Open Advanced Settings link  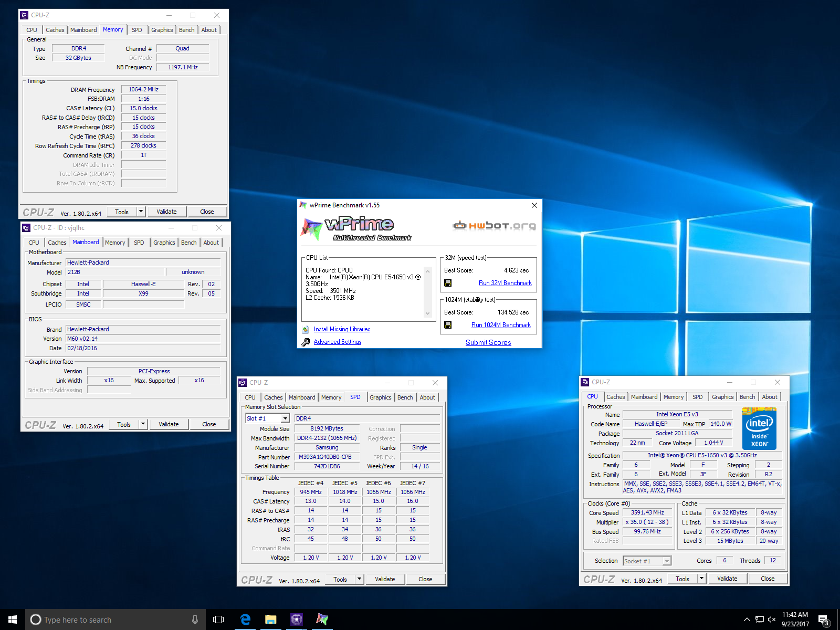coord(338,342)
